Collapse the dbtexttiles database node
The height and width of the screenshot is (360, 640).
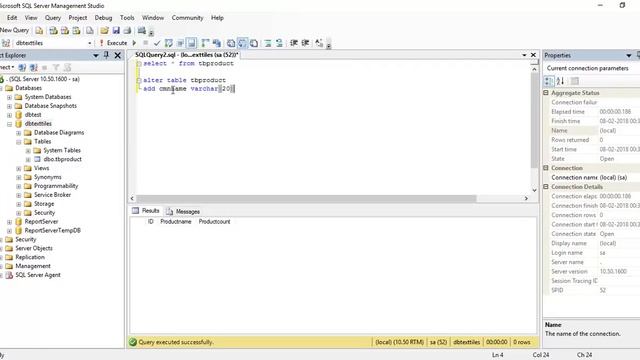pos(9,124)
